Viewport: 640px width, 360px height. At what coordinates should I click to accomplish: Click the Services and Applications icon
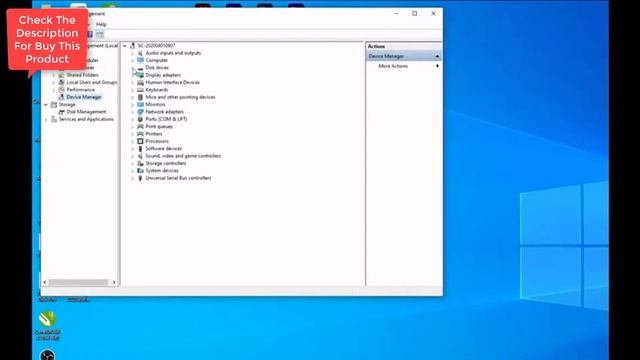[54, 119]
